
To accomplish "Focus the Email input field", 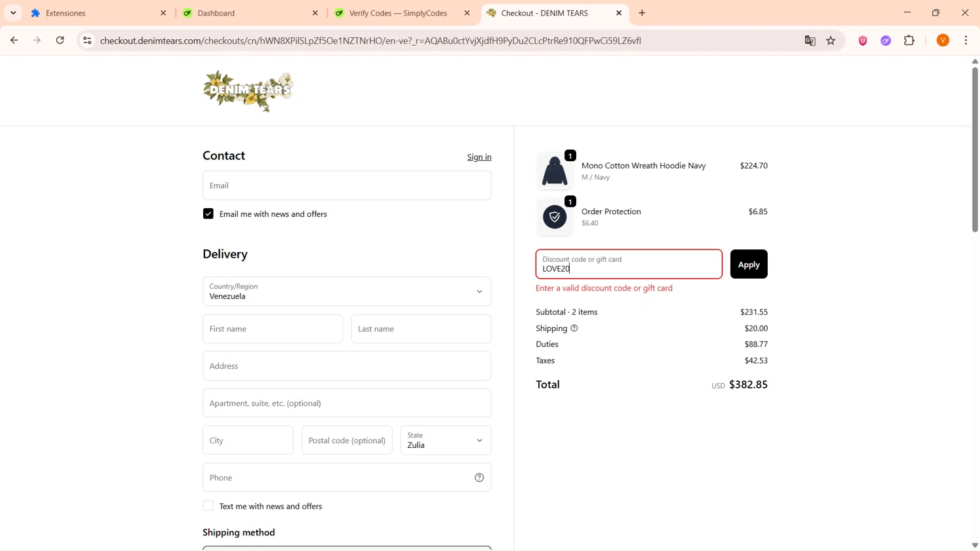I will pos(347,185).
